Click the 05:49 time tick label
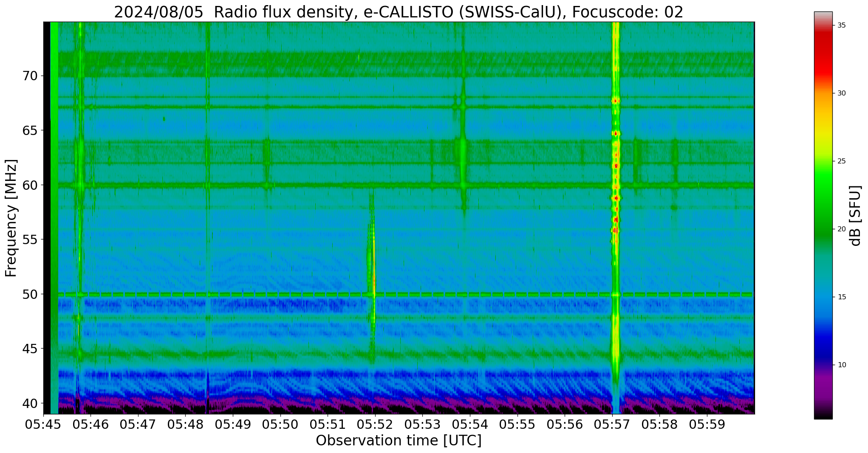The height and width of the screenshot is (453, 868). [233, 424]
